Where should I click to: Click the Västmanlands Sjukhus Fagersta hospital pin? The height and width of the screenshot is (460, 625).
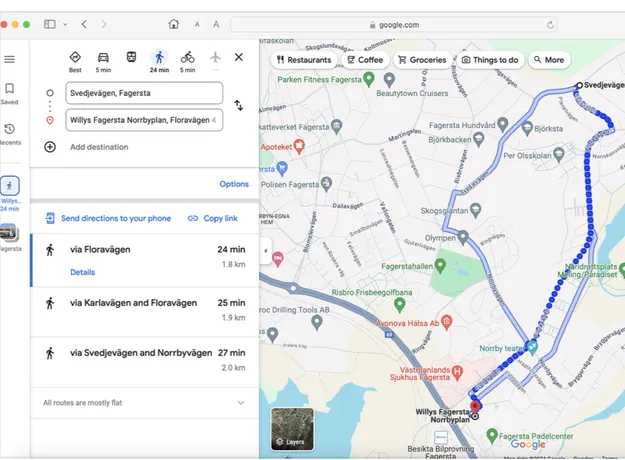457,372
